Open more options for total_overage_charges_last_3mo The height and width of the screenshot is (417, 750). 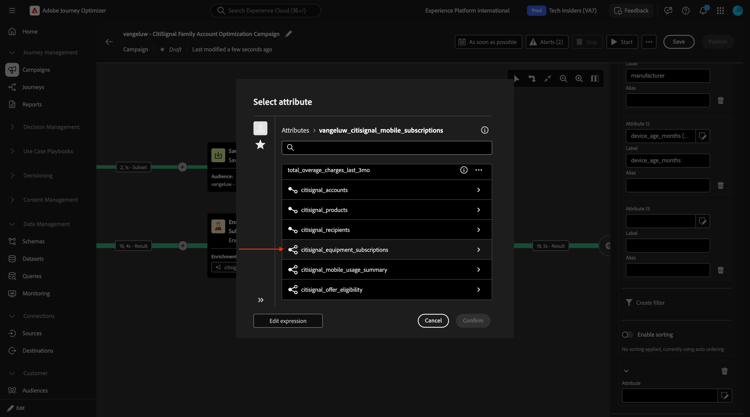(x=478, y=170)
